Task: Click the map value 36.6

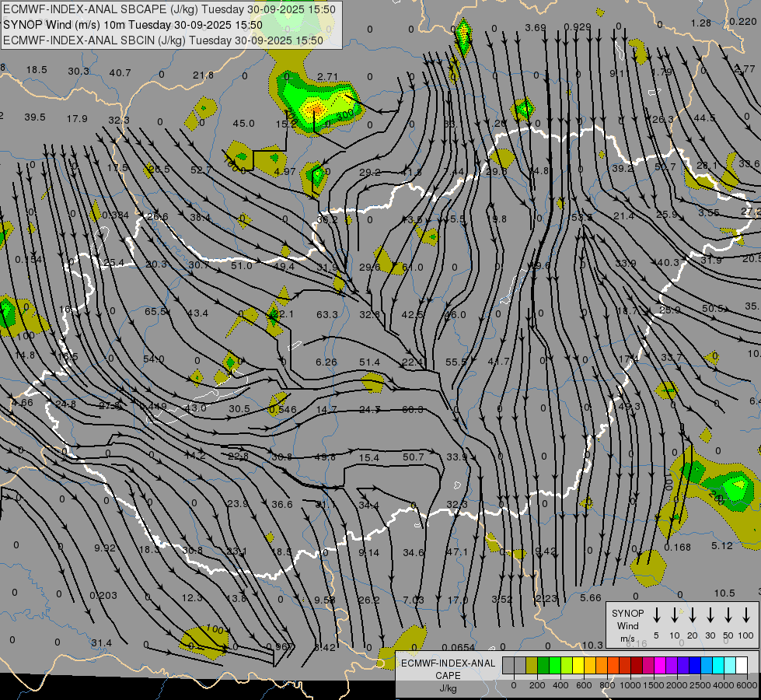Action: point(282,505)
